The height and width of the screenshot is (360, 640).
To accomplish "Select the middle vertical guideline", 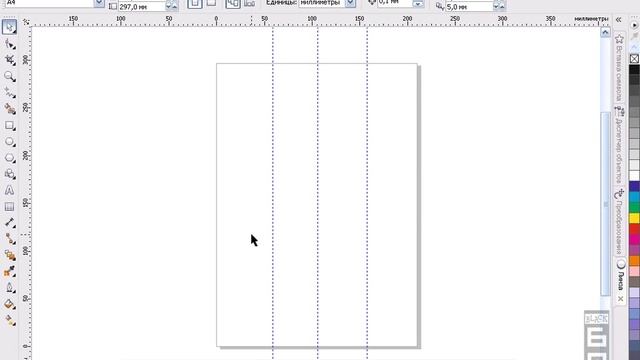I will 318,193.
